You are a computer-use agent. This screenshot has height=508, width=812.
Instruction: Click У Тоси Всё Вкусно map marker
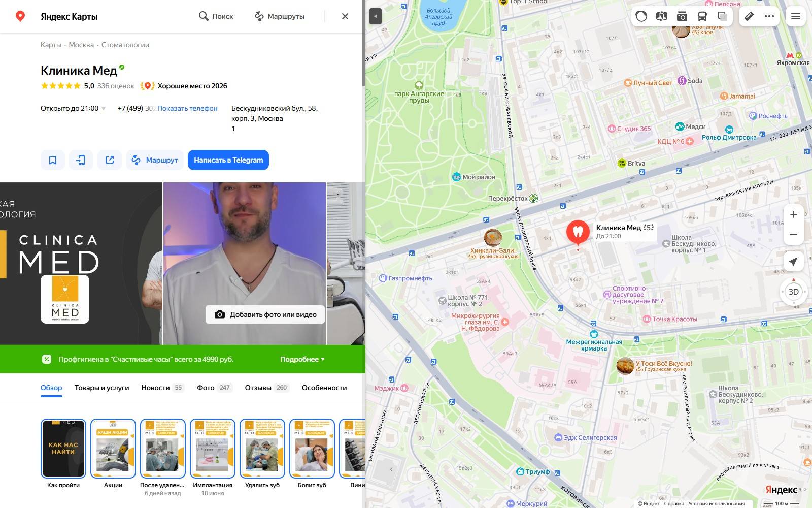625,366
